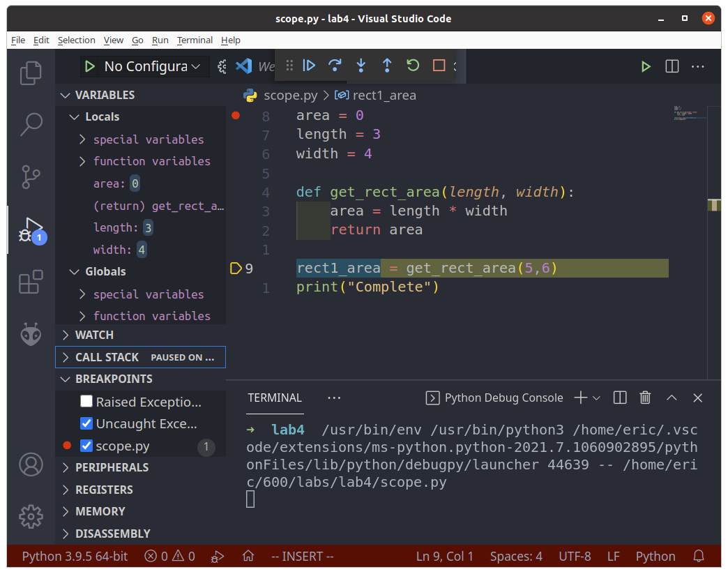Open the Terminal menu
The width and height of the screenshot is (728, 574).
click(x=195, y=40)
